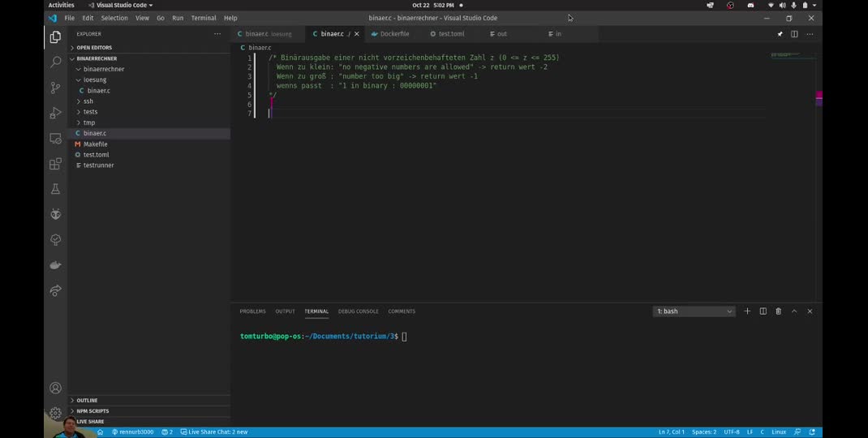This screenshot has height=438, width=868.
Task: Open the Live Share arrow icon
Action: 55,290
